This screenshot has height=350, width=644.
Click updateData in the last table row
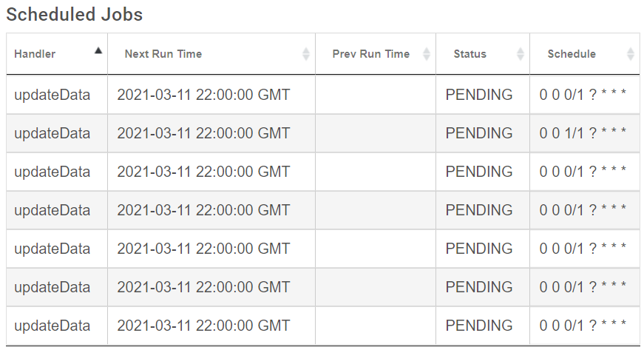click(52, 326)
